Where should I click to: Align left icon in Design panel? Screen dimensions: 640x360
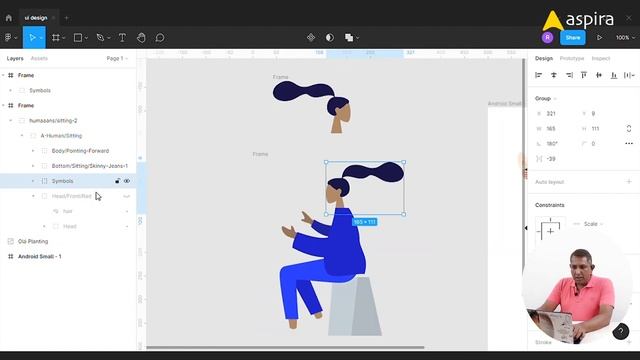point(539,75)
